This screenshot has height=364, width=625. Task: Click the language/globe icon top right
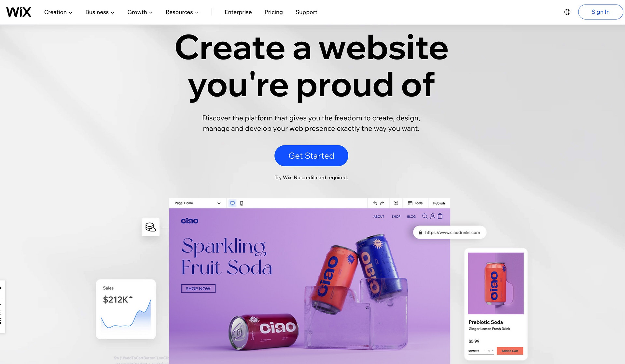pyautogui.click(x=567, y=12)
